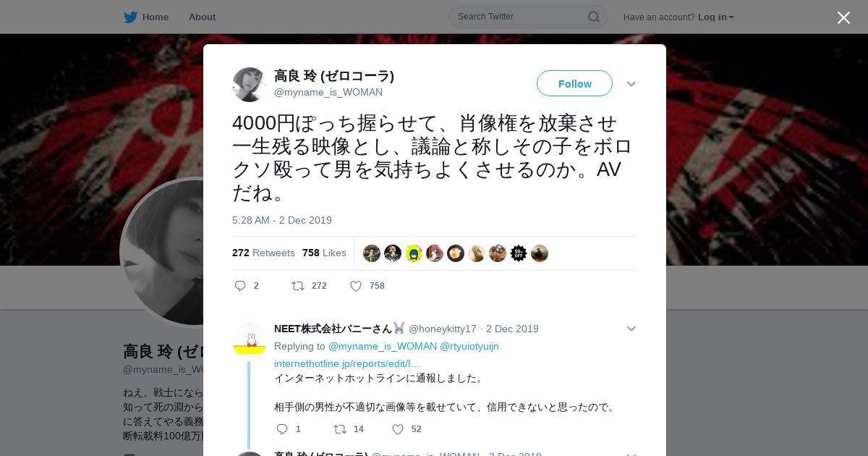Image resolution: width=868 pixels, height=456 pixels.
Task: View the 272 Retweets list
Action: (x=263, y=253)
